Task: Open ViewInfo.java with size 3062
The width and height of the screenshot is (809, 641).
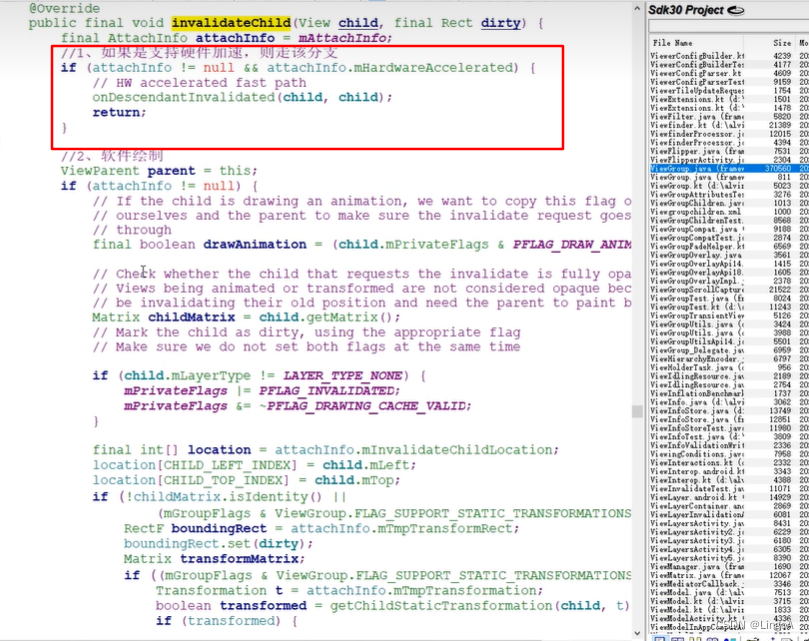Action: pos(729,403)
